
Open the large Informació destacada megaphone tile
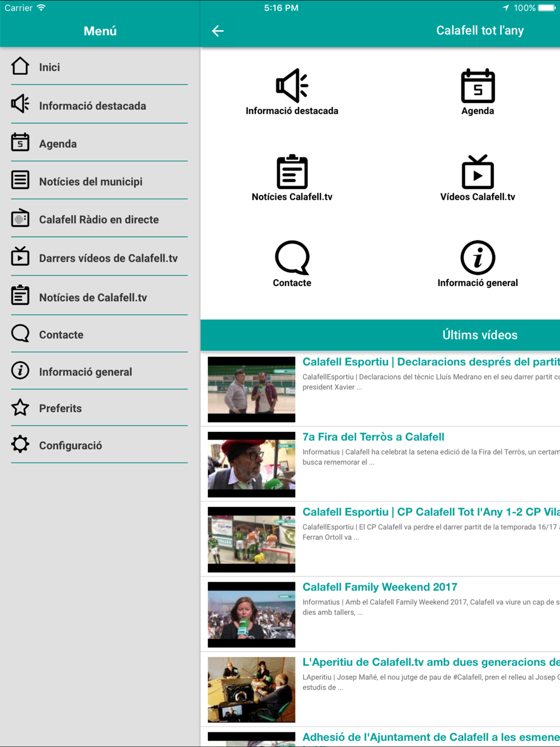tap(292, 86)
